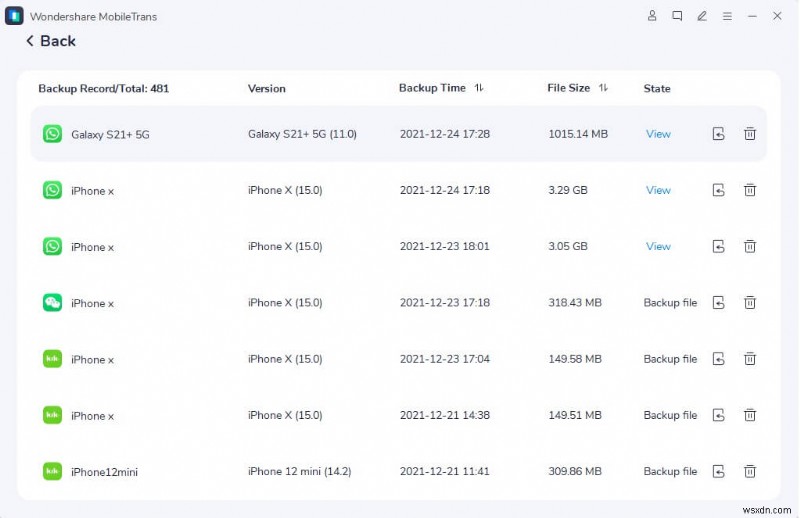Click Kik icon of 149.58 MB row
Screen dimensions: 800x518
[x=52, y=358]
